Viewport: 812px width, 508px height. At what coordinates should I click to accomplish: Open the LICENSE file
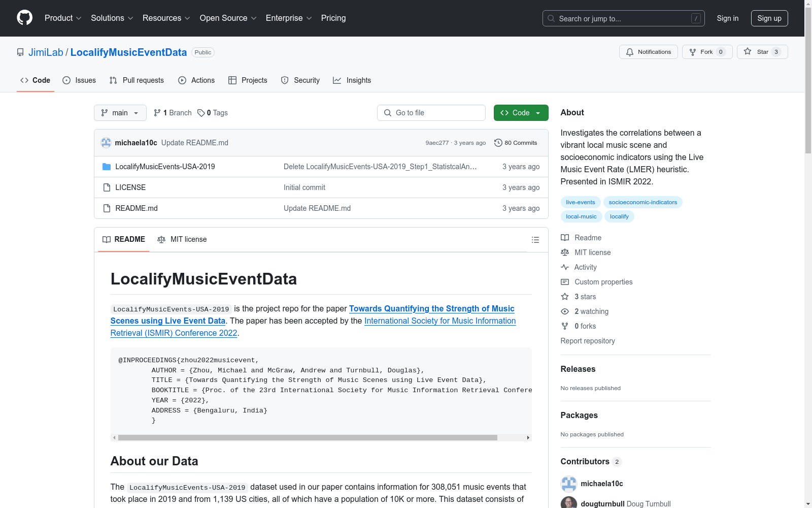click(x=130, y=187)
